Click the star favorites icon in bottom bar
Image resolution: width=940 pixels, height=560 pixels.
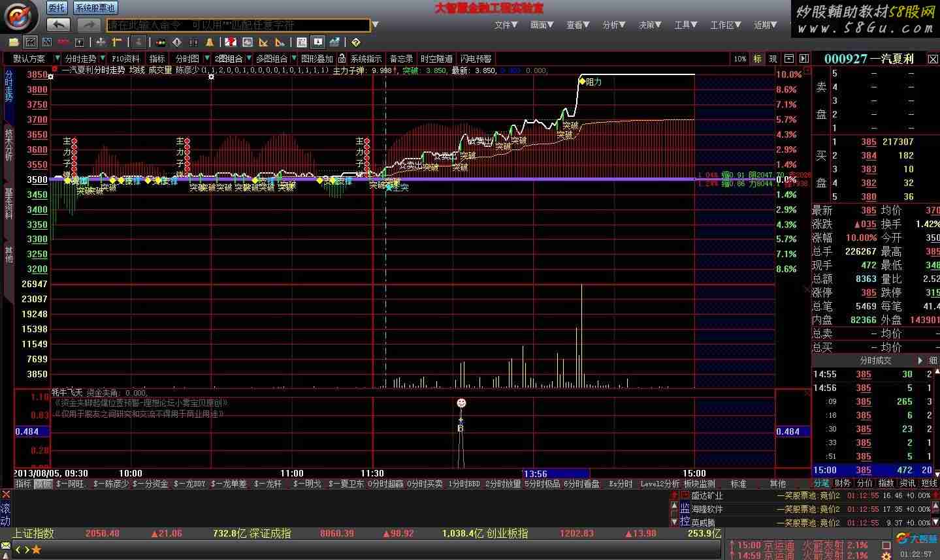36,550
